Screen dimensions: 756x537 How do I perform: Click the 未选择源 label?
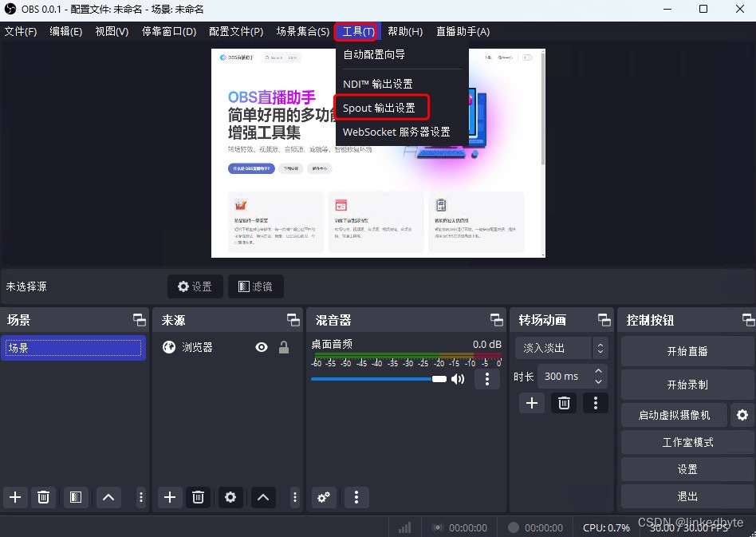[26, 286]
